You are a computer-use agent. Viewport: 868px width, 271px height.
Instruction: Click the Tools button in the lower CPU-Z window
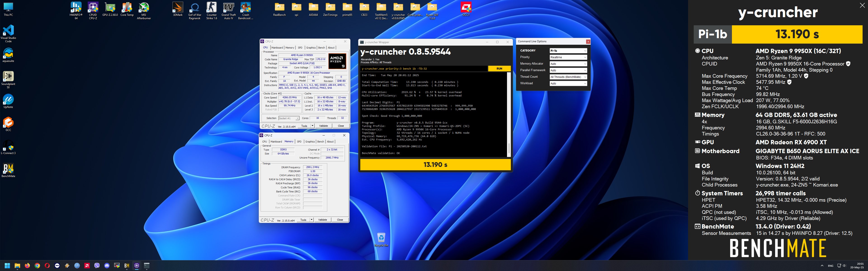coord(303,220)
